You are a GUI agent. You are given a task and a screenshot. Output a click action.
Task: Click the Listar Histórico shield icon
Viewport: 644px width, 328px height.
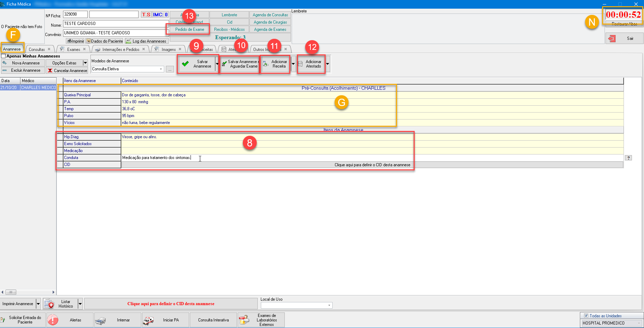(x=49, y=304)
